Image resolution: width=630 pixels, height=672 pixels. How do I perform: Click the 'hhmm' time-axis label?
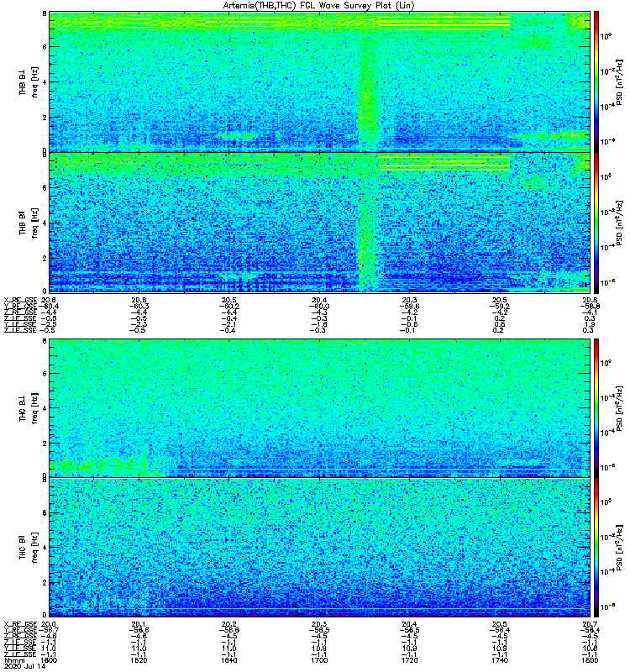[x=13, y=660]
